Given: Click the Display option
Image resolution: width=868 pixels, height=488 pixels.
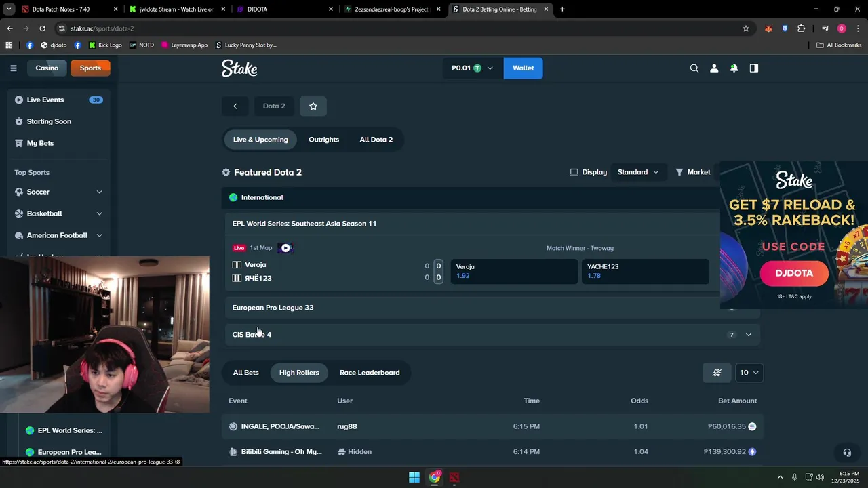Looking at the screenshot, I should click(588, 172).
